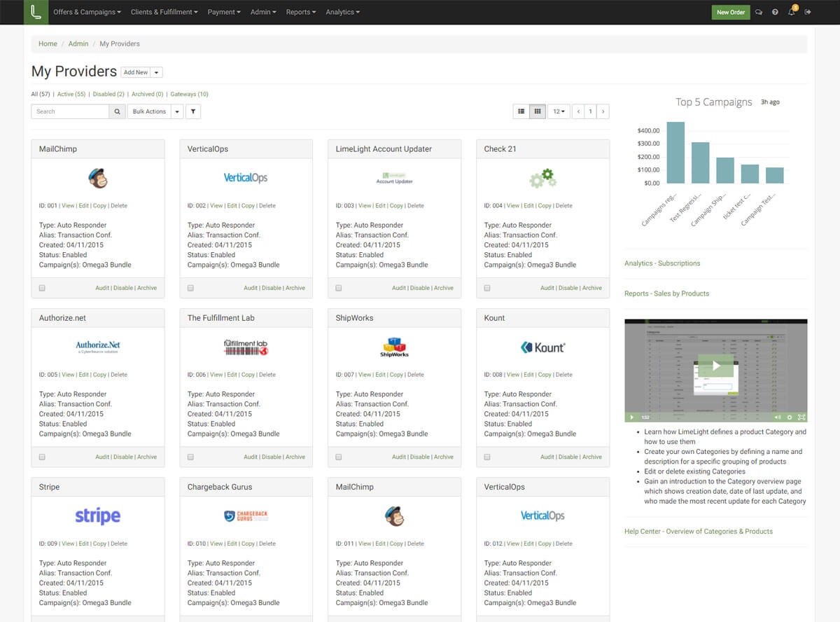This screenshot has height=622, width=840.
Task: Open the Payment menu
Action: pos(224,12)
